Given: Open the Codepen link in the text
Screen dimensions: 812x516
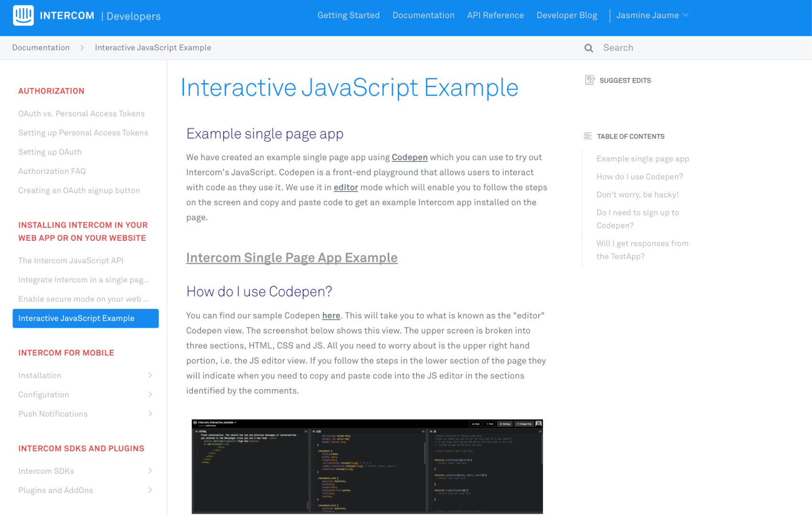Looking at the screenshot, I should click(x=409, y=157).
